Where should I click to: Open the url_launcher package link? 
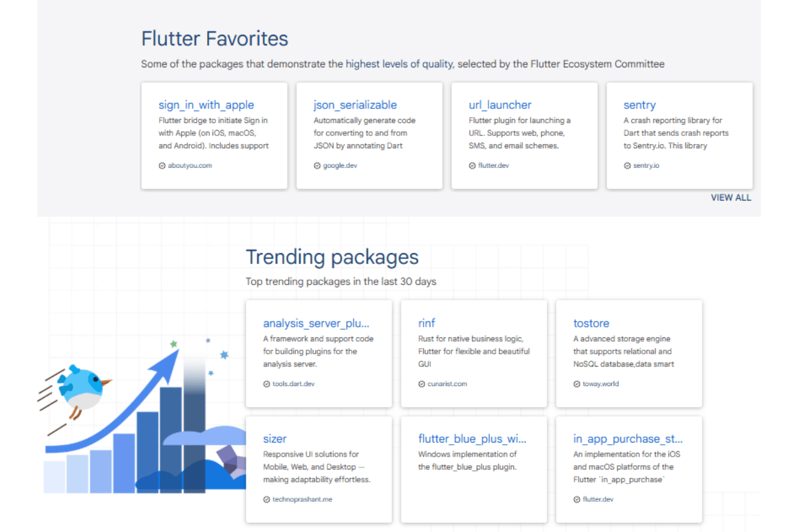tap(500, 105)
